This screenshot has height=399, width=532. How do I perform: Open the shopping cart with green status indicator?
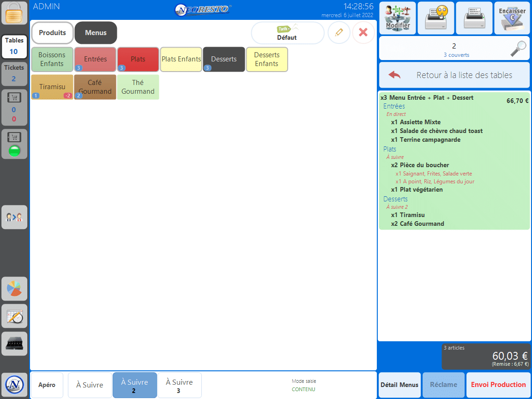click(x=14, y=144)
